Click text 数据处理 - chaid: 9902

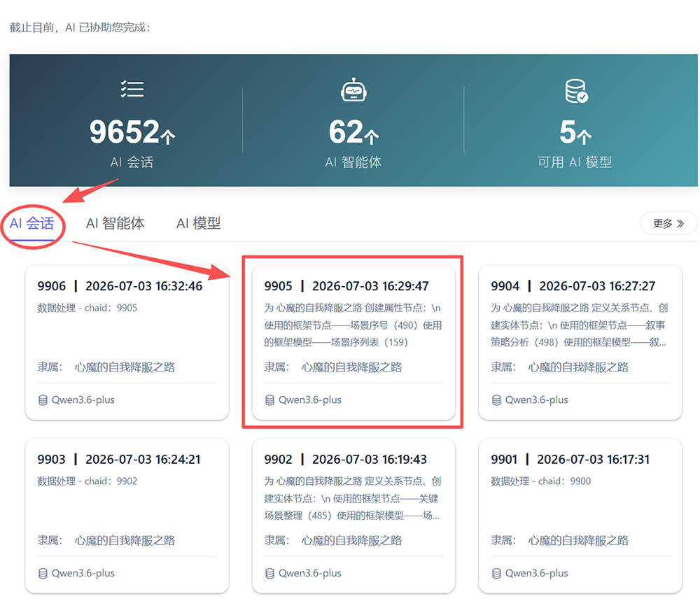point(87,481)
